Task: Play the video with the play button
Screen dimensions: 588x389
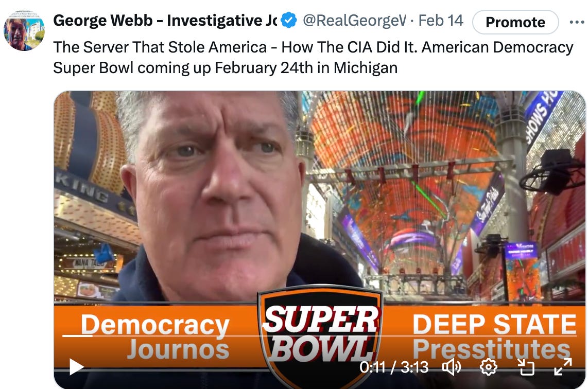Action: (77, 367)
